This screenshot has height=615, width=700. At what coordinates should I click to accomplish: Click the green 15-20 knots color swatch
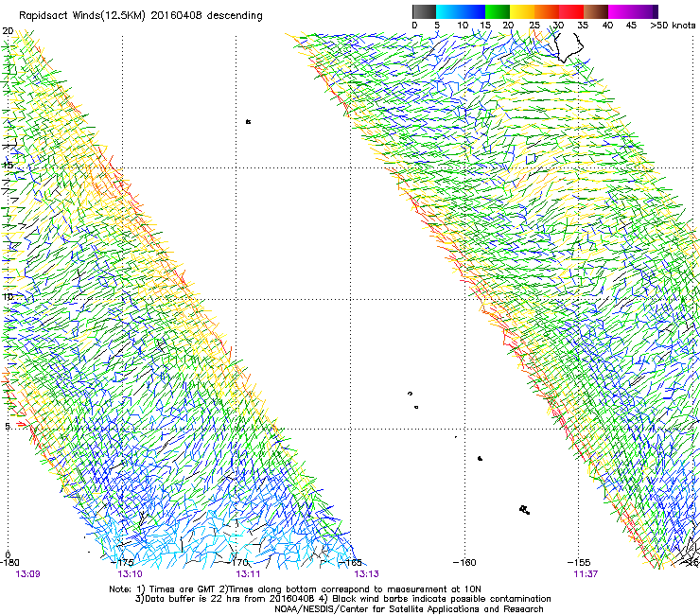click(498, 11)
